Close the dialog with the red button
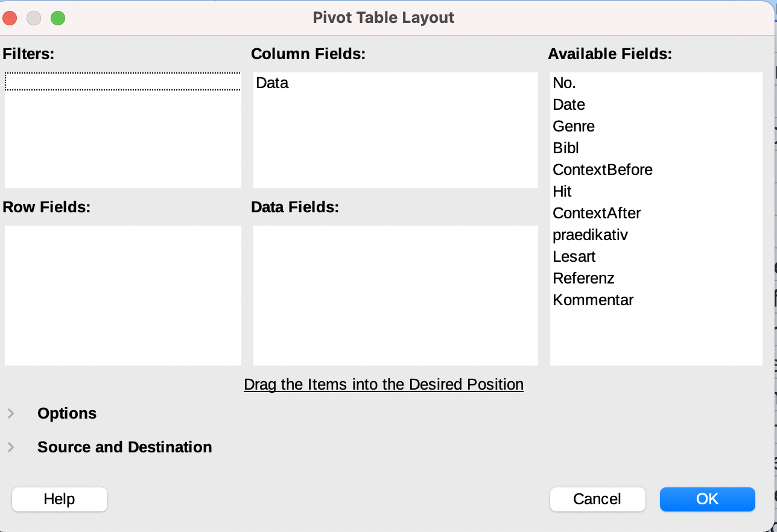The image size is (777, 532). tap(10, 18)
